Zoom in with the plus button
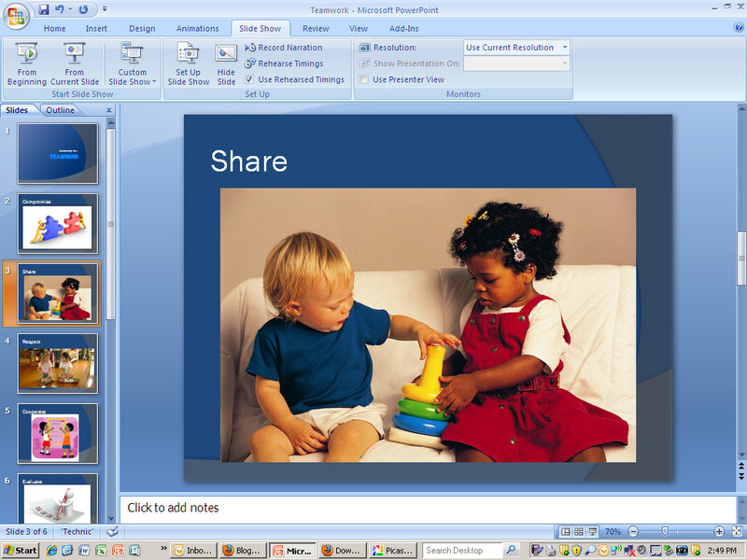 pos(719,531)
